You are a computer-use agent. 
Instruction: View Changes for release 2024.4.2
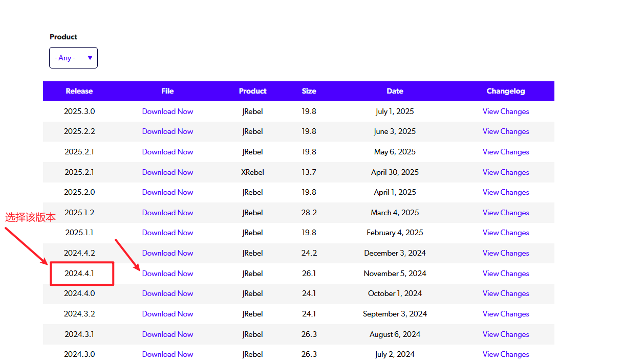[506, 253]
